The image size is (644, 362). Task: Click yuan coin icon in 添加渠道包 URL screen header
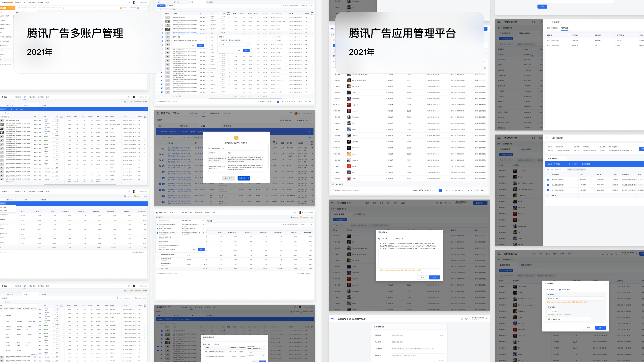pos(437,203)
